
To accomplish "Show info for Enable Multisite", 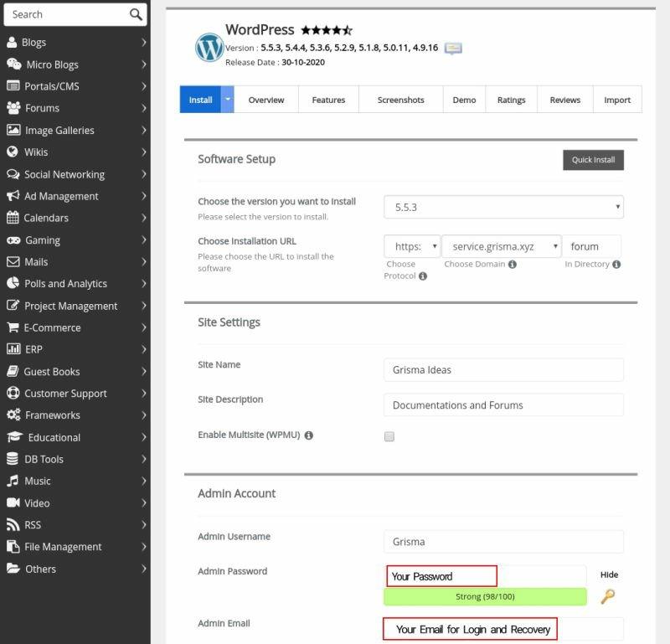I will point(308,435).
